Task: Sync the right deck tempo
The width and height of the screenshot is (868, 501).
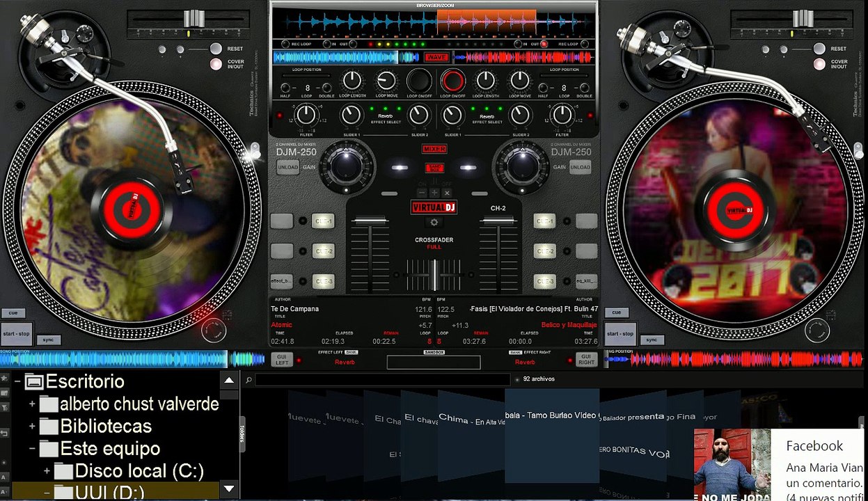Action: [651, 340]
